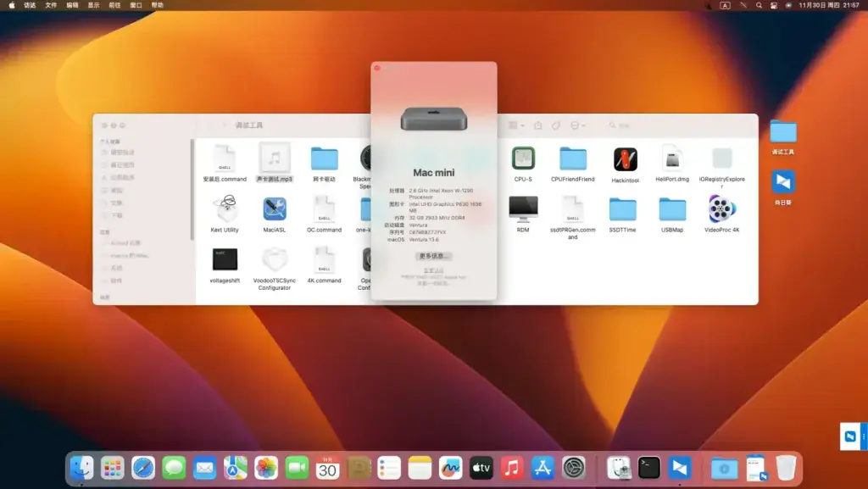Select the Kext Utility app

[x=225, y=208]
